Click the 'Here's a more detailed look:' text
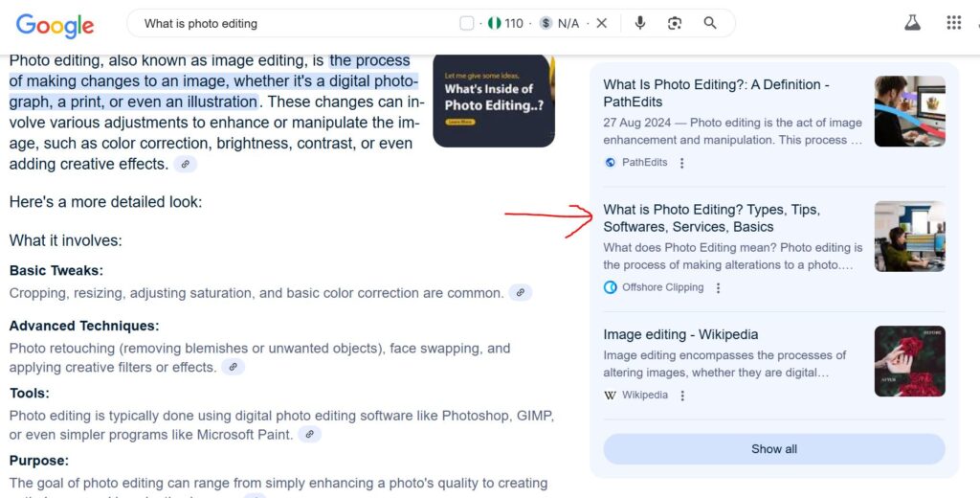Screen dimensions: 980x498 [x=105, y=202]
